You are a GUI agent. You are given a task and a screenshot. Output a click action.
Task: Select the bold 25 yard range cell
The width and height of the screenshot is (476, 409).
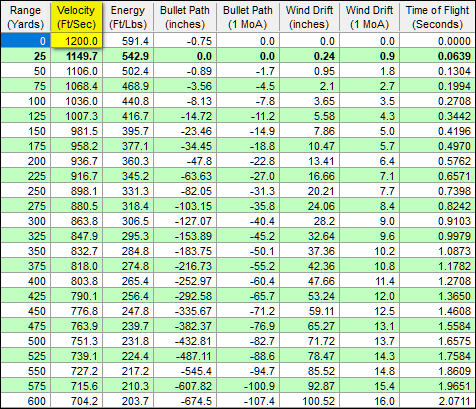(25, 56)
